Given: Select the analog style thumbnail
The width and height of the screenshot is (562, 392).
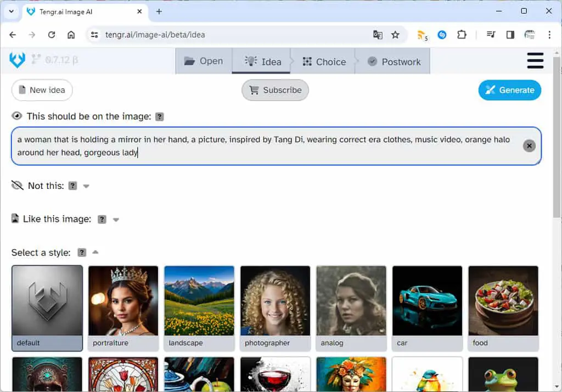Looking at the screenshot, I should 351,308.
